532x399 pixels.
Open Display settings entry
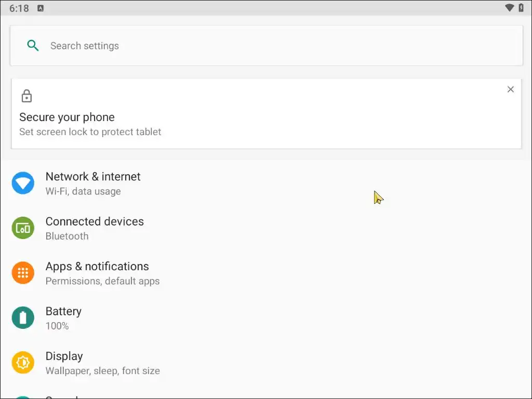tap(64, 356)
